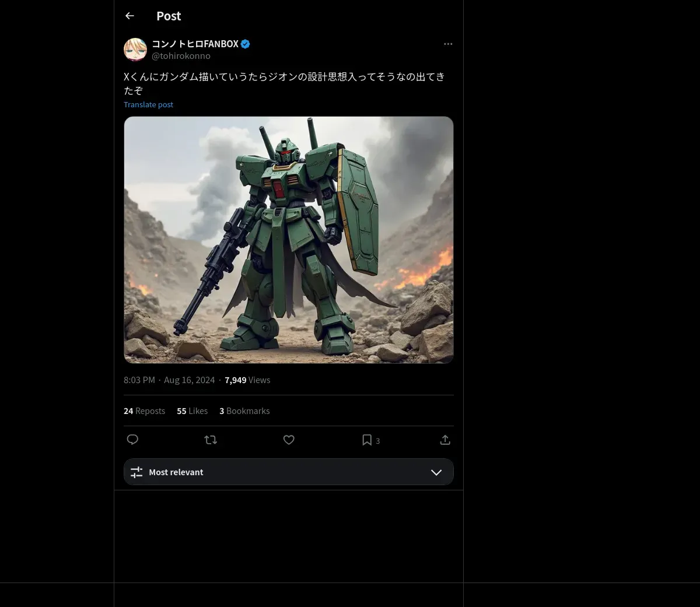This screenshot has width=700, height=607.
Task: Click the share upload icon
Action: coord(445,440)
